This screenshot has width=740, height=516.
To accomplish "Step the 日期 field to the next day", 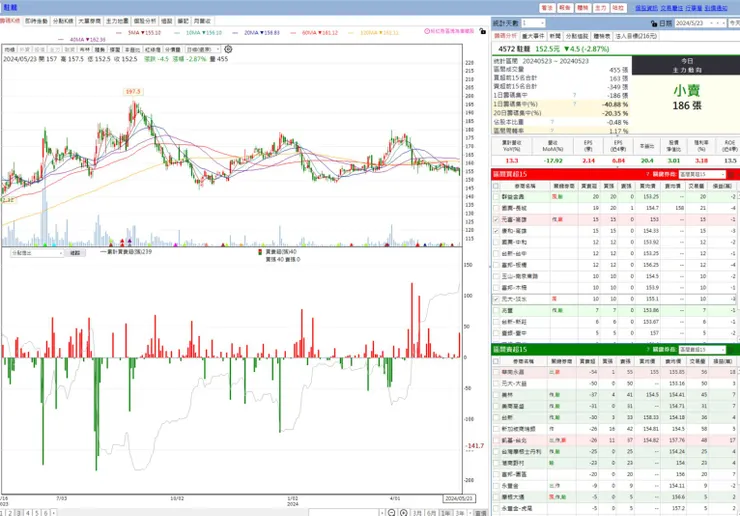I will [723, 23].
